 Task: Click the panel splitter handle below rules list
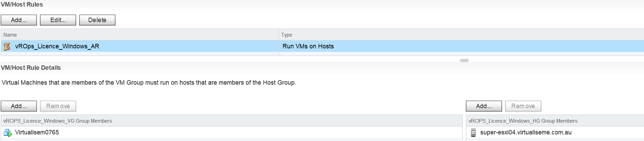coord(464,60)
